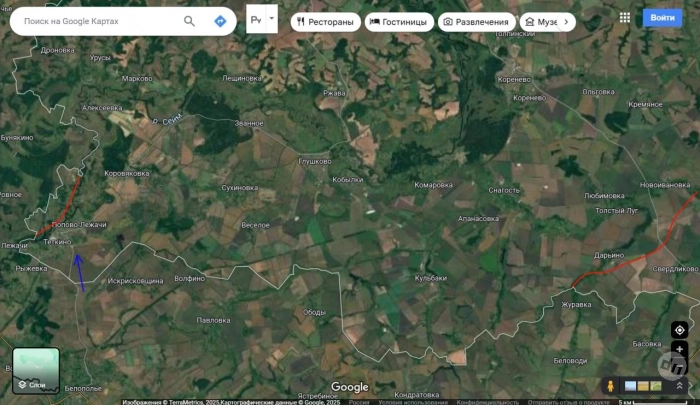Open the Ру language dropdown arrow
Image resolution: width=700 pixels, height=405 pixels.
coord(271,19)
